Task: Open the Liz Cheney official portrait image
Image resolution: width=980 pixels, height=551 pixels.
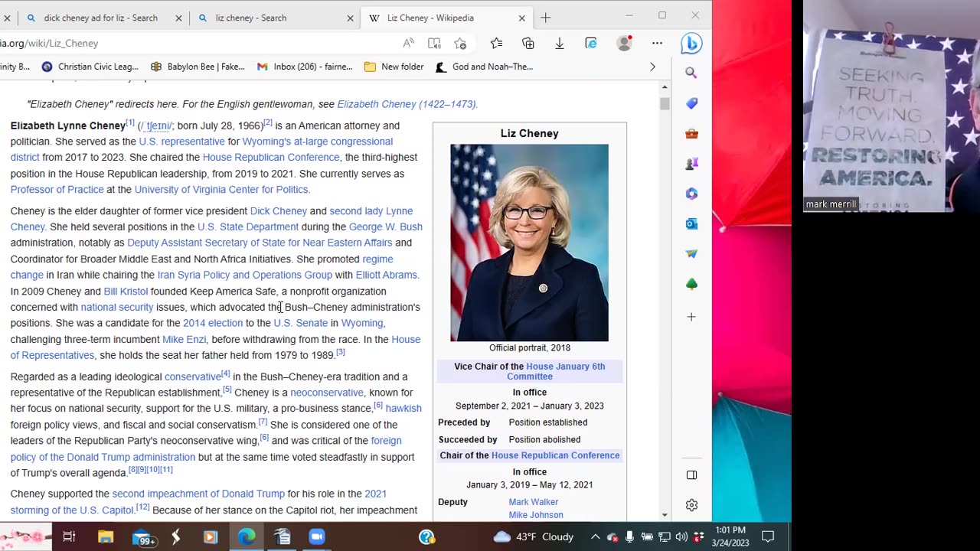Action: [530, 243]
